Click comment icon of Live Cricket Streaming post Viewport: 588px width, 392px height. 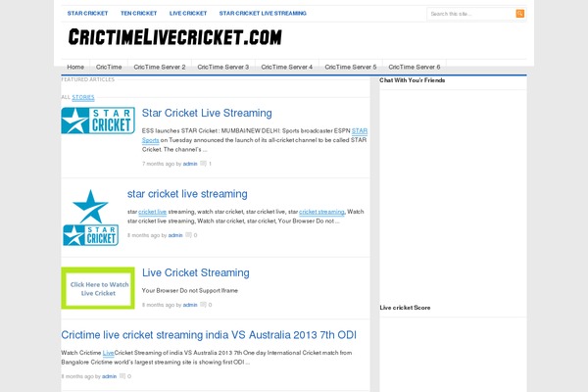(203, 304)
